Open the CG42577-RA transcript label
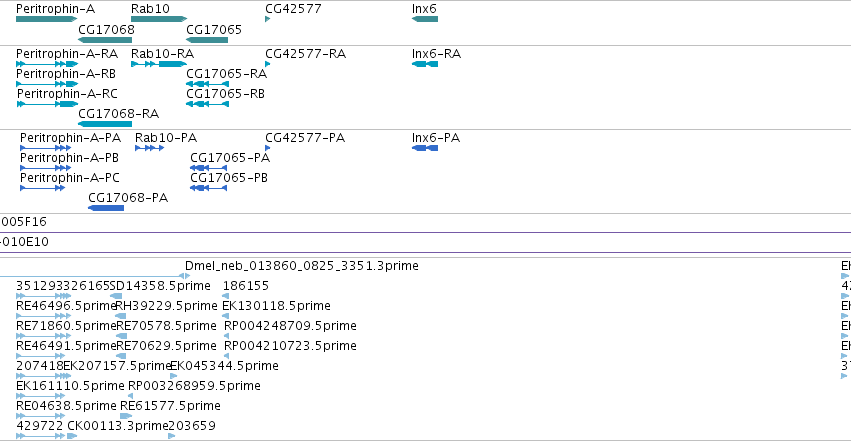This screenshot has width=851, height=441. (x=306, y=54)
